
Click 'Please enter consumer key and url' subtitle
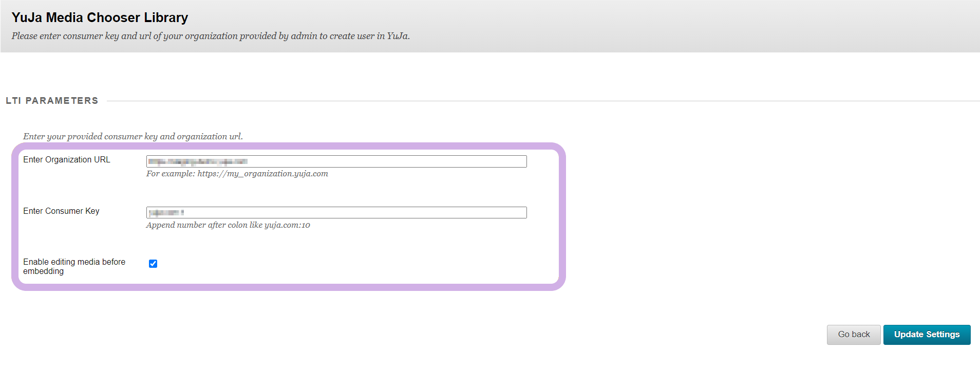pyautogui.click(x=211, y=36)
